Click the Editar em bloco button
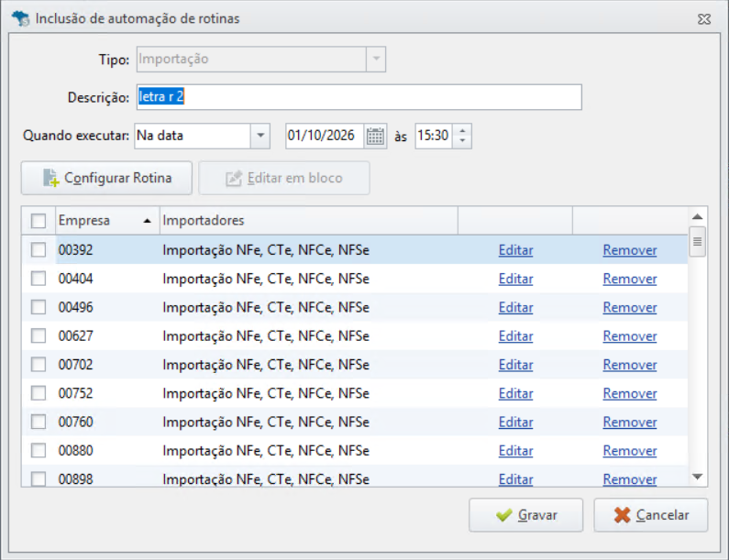Image resolution: width=729 pixels, height=560 pixels. point(284,178)
